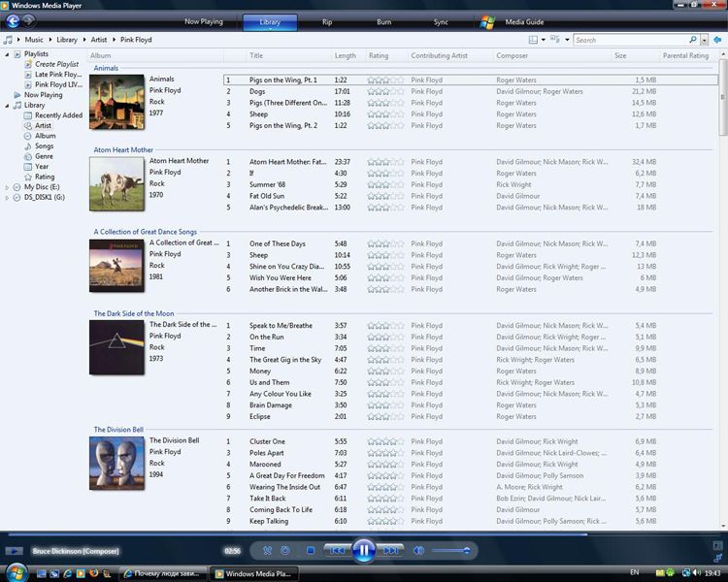Open breadcrumb arrow after Artist
This screenshot has width=728, height=582.
pos(114,40)
